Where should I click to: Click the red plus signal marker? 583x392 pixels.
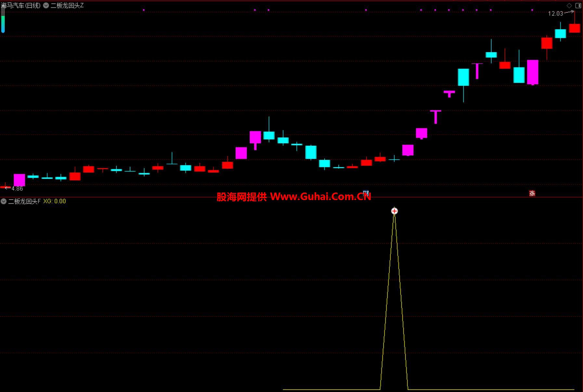394,211
